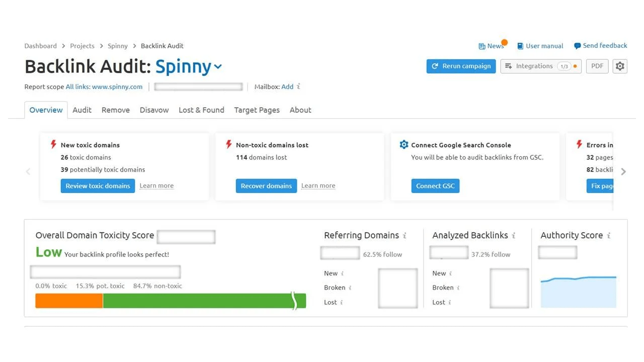Click the '37.2% follow' value
This screenshot has height=362, width=644.
pos(491,254)
